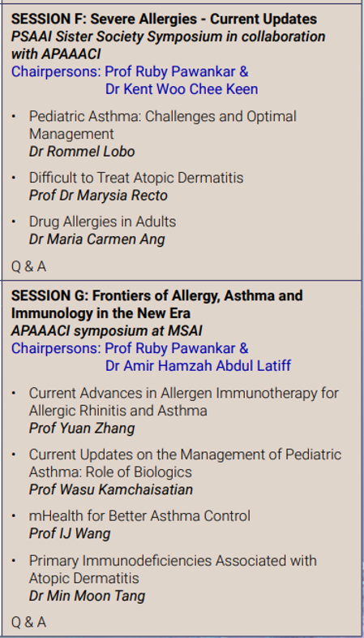
Task: Click the Session F title heading
Action: pyautogui.click(x=164, y=19)
